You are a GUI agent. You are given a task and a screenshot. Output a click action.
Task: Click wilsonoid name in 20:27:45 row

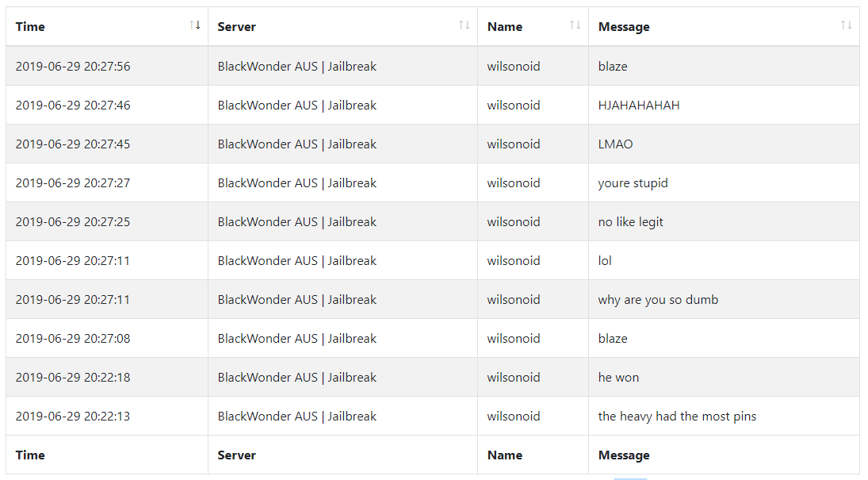coord(513,144)
